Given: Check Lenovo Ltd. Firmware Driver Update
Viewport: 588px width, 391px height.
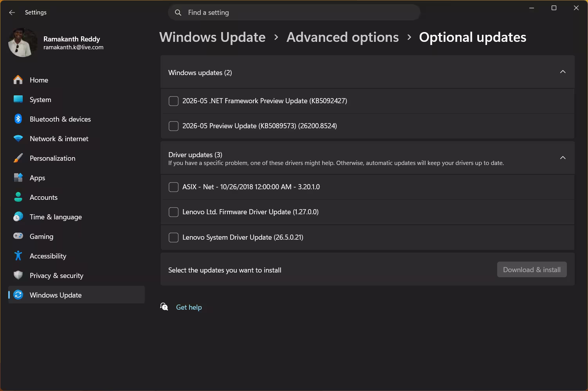Looking at the screenshot, I should [173, 212].
